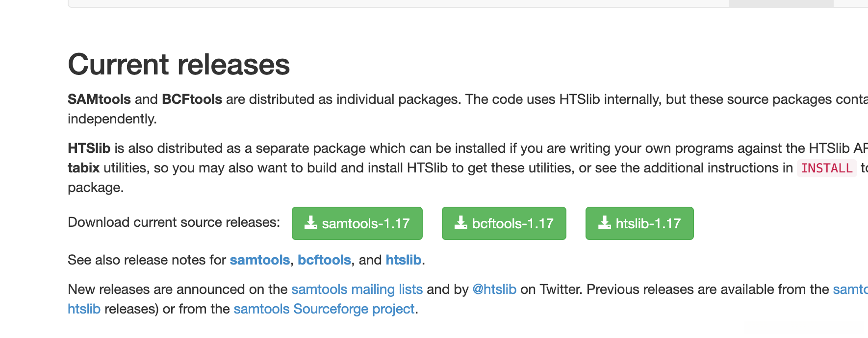This screenshot has width=868, height=338.
Task: Open the bcftools release notes link
Action: pyautogui.click(x=324, y=260)
